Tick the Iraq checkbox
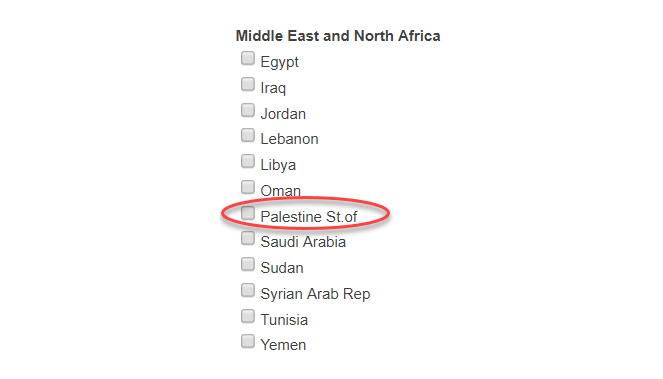 pos(248,84)
